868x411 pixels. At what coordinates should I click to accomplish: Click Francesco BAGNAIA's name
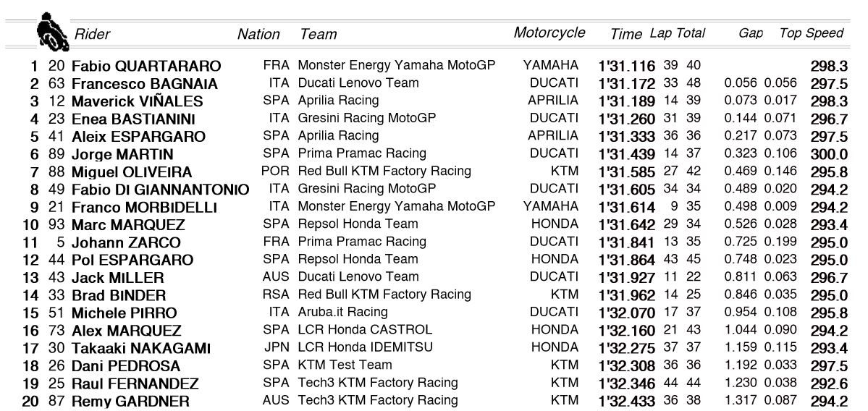pos(145,84)
